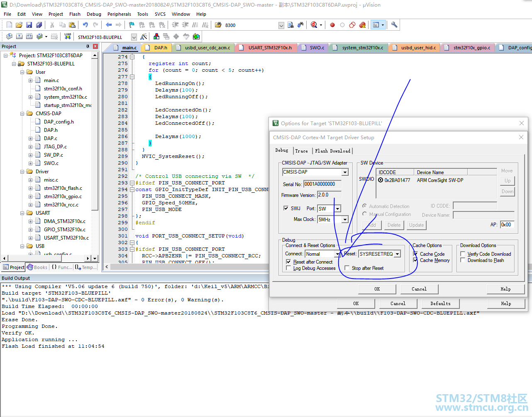Kill all breakpoints toolbar icon
This screenshot has height=417, width=532.
click(x=362, y=25)
